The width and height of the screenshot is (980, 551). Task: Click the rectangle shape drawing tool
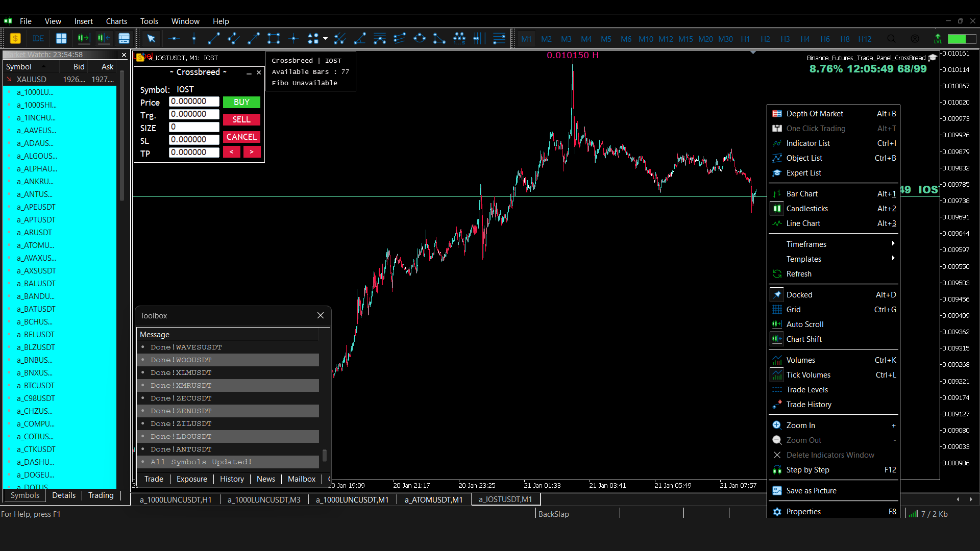click(274, 38)
